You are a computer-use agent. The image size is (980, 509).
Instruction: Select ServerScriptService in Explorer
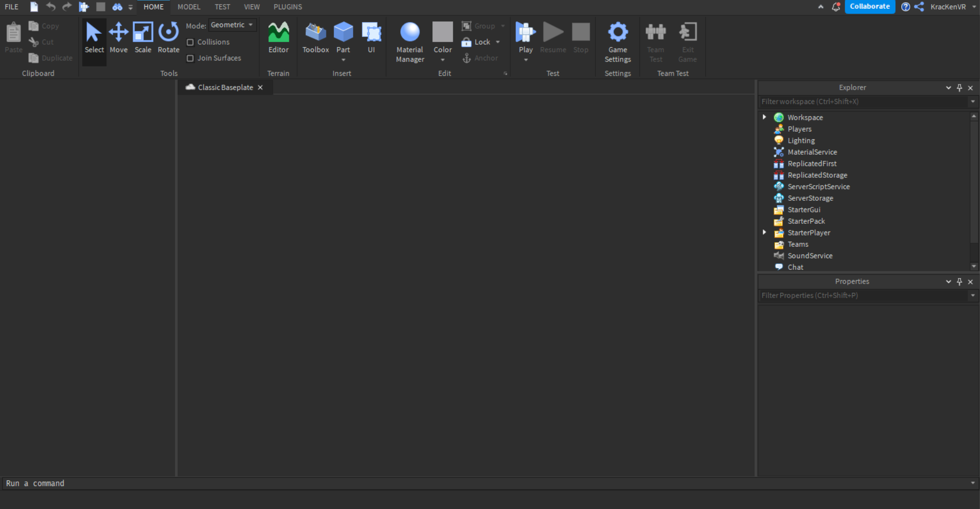coord(819,186)
